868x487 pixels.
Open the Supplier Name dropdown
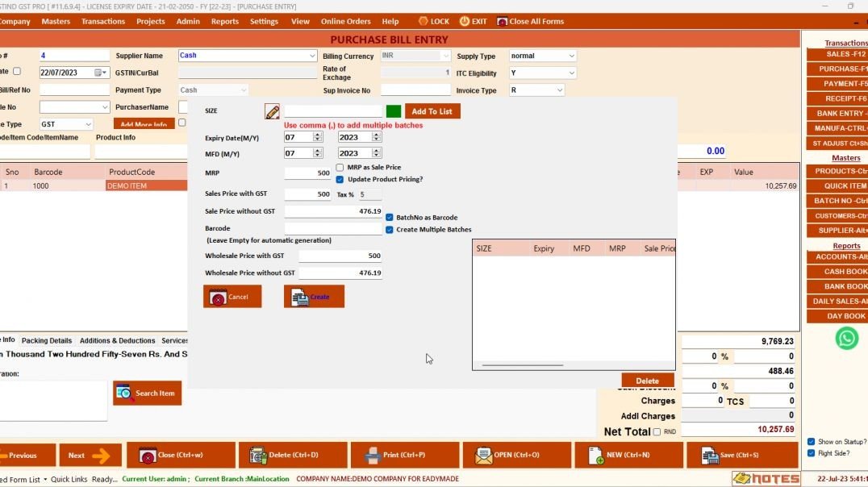tap(315, 56)
